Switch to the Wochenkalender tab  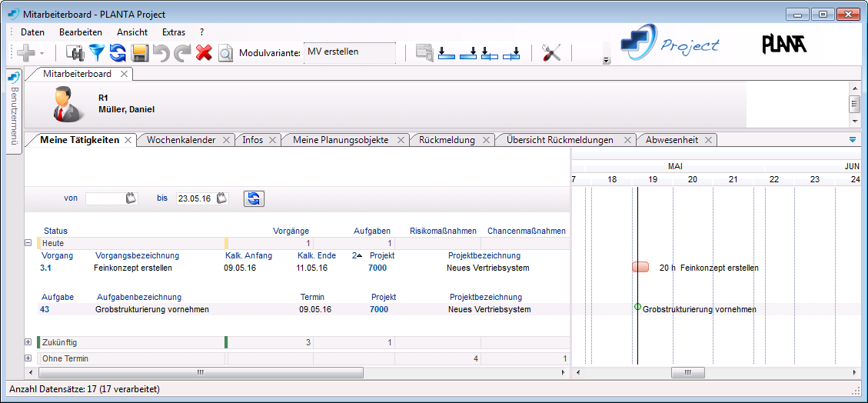(x=181, y=140)
